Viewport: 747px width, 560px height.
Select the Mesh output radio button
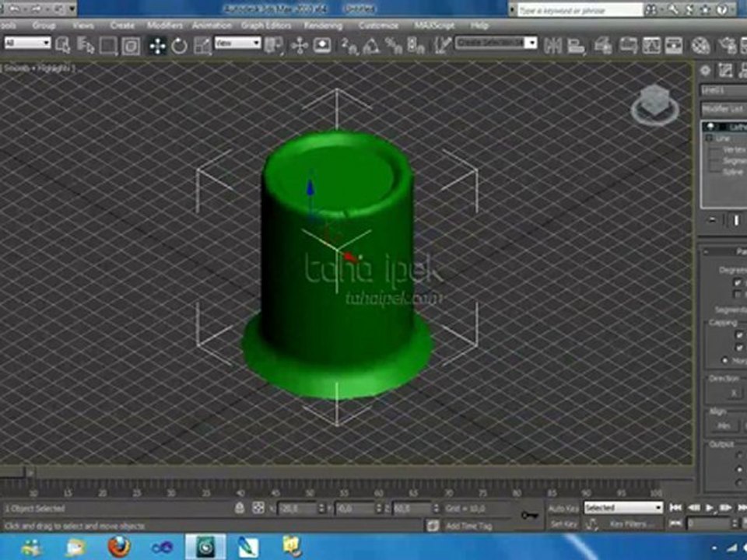pos(739,468)
